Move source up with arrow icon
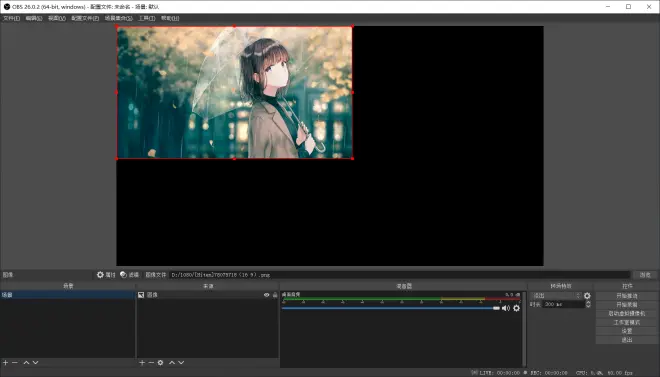This screenshot has width=660, height=377. click(172, 362)
